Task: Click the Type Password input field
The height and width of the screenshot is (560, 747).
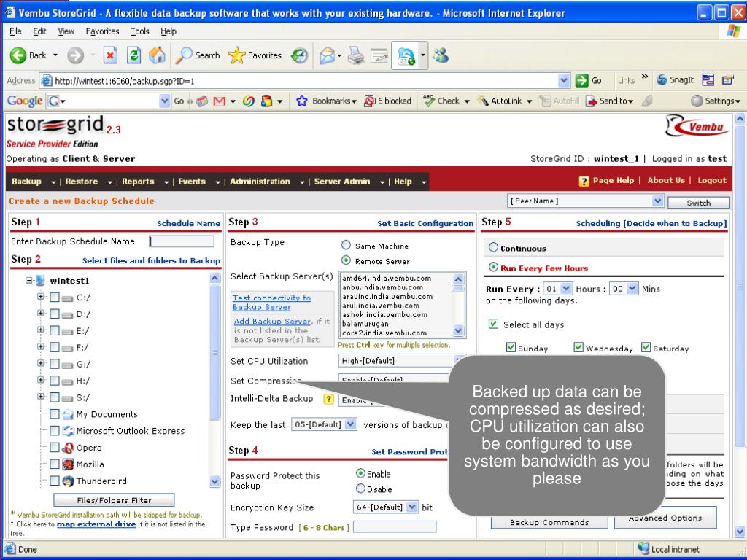Action: (x=395, y=526)
